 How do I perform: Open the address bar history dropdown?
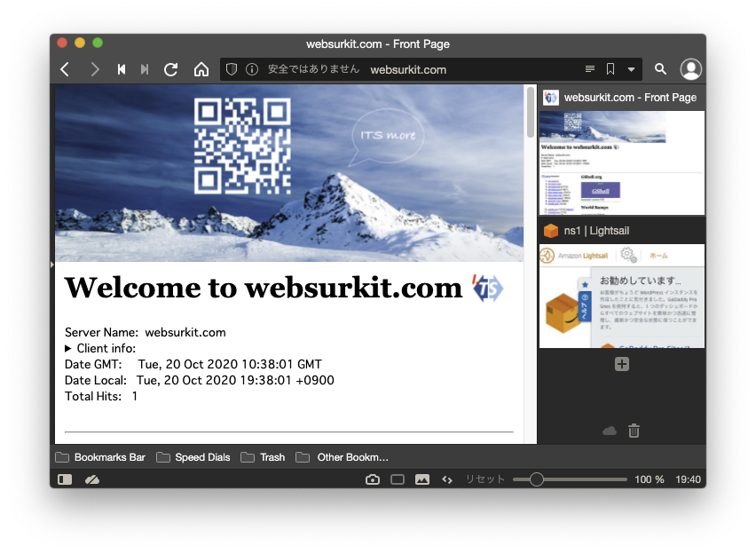[x=631, y=69]
